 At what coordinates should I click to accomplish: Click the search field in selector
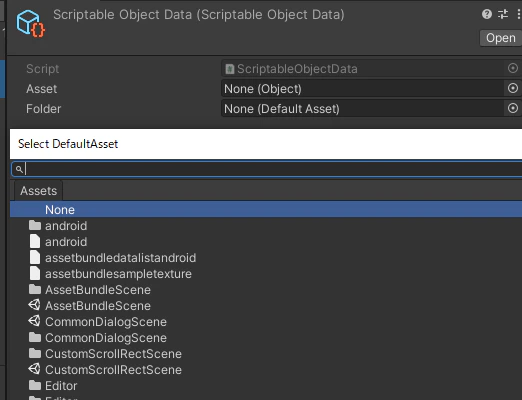tap(267, 169)
